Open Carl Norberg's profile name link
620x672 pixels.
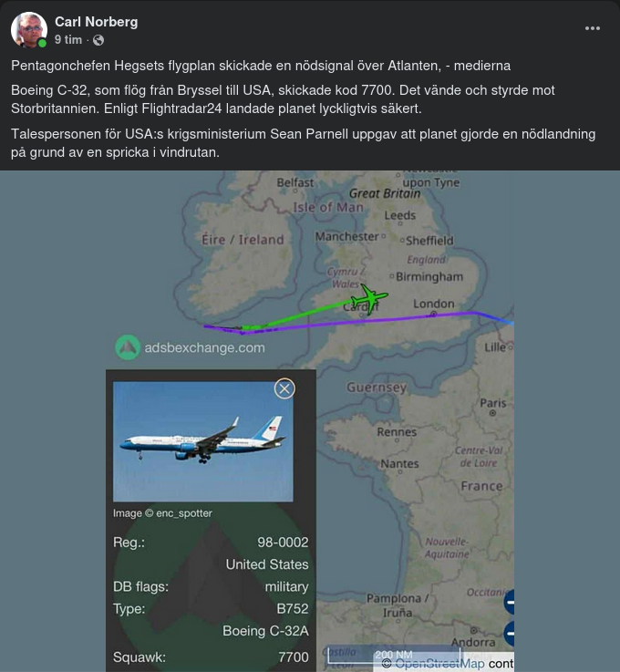click(96, 21)
